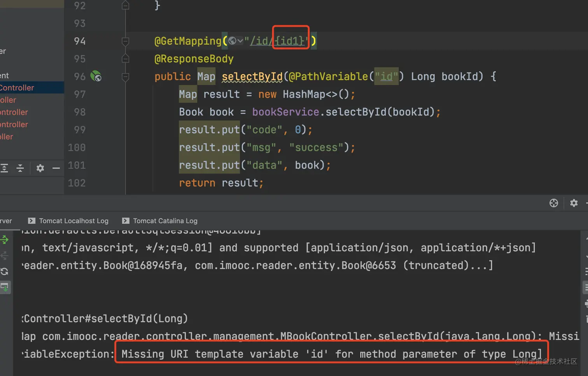This screenshot has width=588, height=376.
Task: Click line number 100 in the gutter
Action: pyautogui.click(x=77, y=148)
